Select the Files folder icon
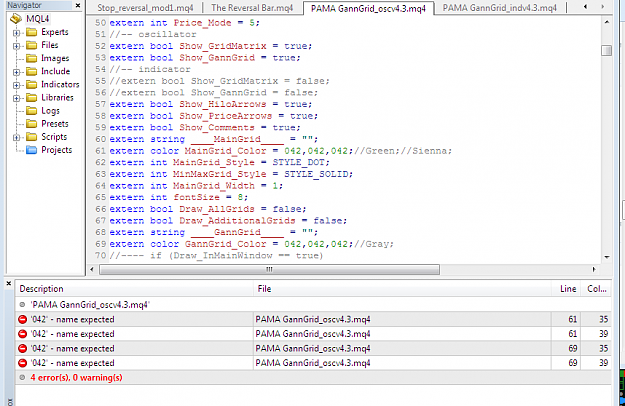625x406 pixels. 31,45
